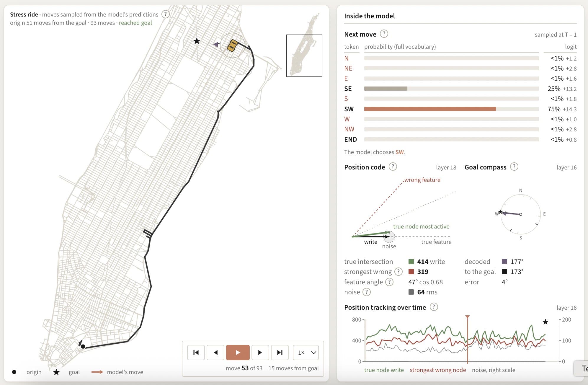This screenshot has width=588, height=385.
Task: Click the '15 moves from goal' text
Action: coord(294,368)
